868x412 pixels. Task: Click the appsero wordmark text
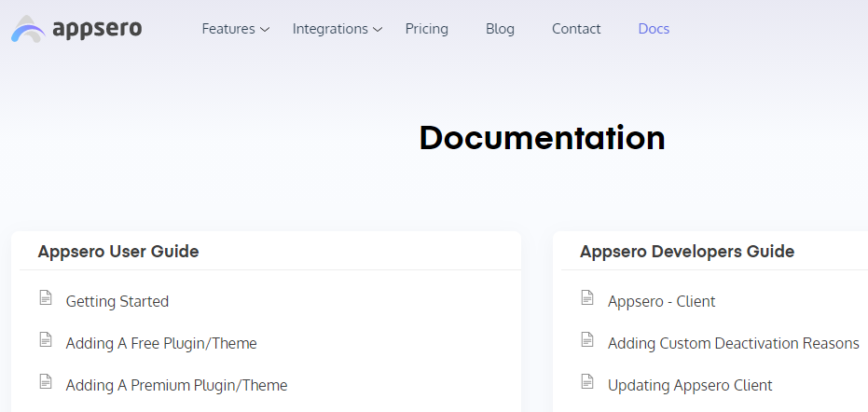click(x=97, y=29)
